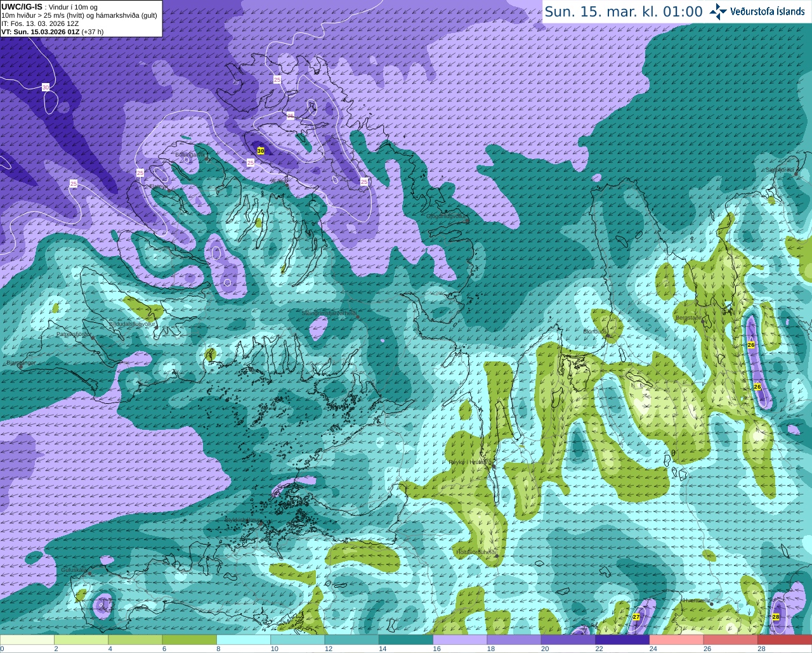
Task: Select the valid time line VT: Sun. 15.03.2026 01Z
Action: (40, 32)
